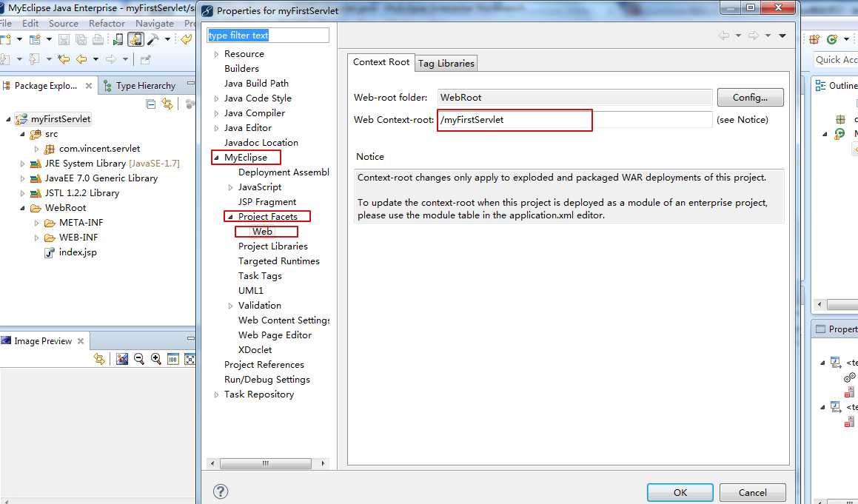The height and width of the screenshot is (504, 858).
Task: Select Java Build Path in properties tree
Action: point(256,83)
